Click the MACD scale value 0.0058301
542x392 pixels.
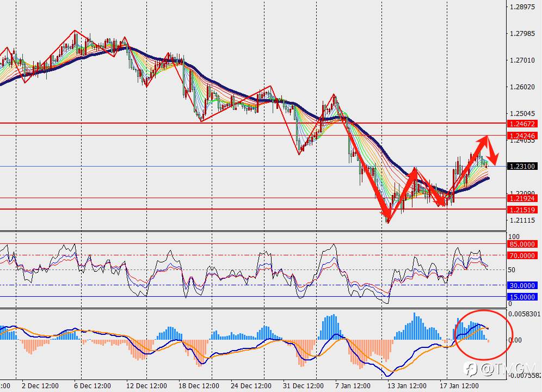click(x=524, y=314)
